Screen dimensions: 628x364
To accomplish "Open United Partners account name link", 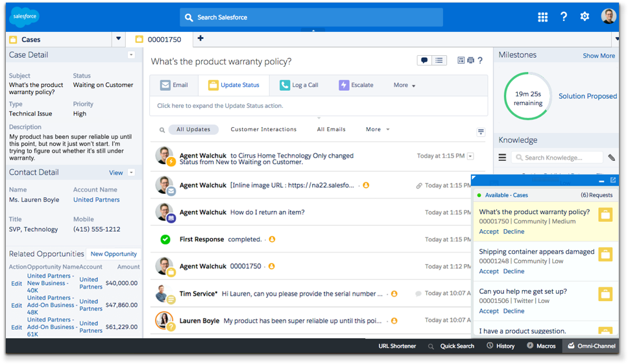I will click(96, 199).
